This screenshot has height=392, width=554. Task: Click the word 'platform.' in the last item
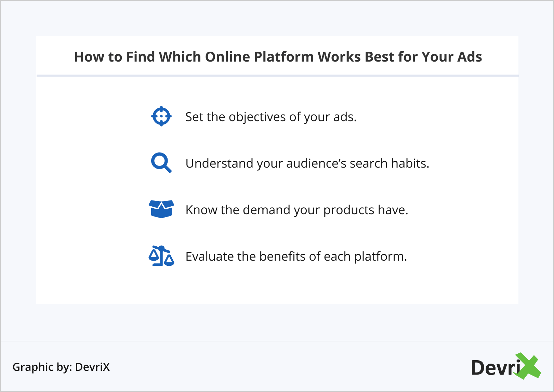coord(381,257)
